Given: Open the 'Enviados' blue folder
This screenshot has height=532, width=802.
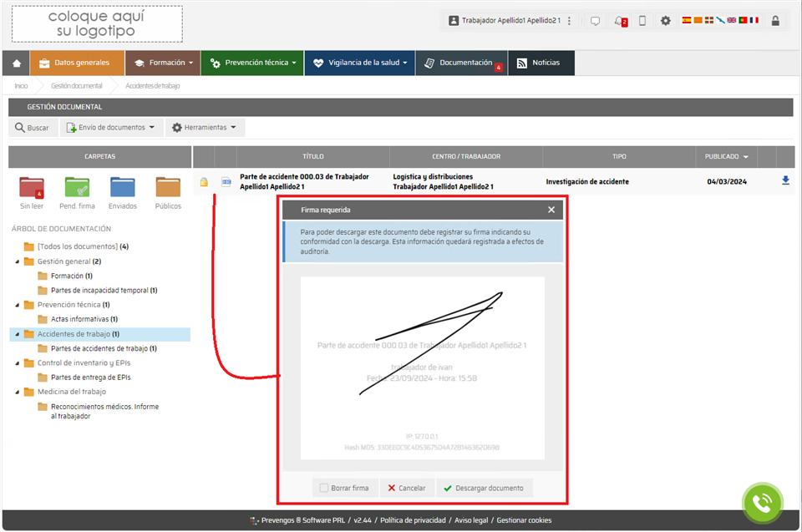Looking at the screenshot, I should tap(123, 188).
